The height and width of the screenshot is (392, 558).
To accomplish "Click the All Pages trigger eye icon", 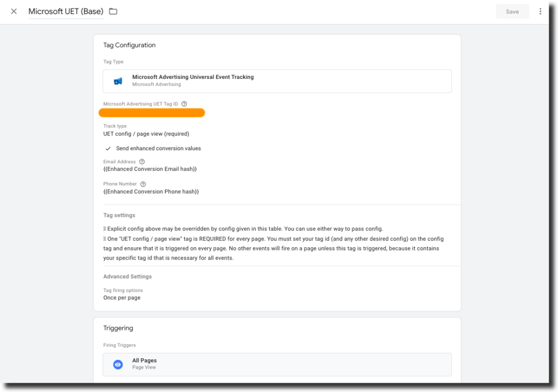I will coord(118,364).
